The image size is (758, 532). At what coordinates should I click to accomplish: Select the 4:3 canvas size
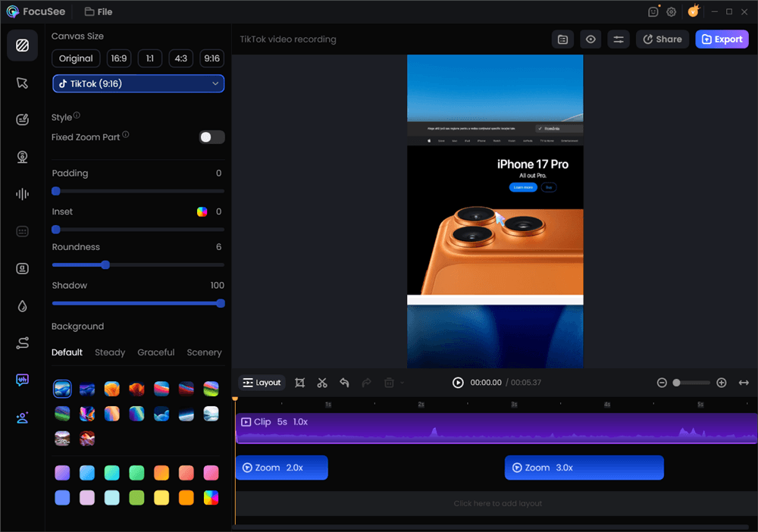point(181,58)
